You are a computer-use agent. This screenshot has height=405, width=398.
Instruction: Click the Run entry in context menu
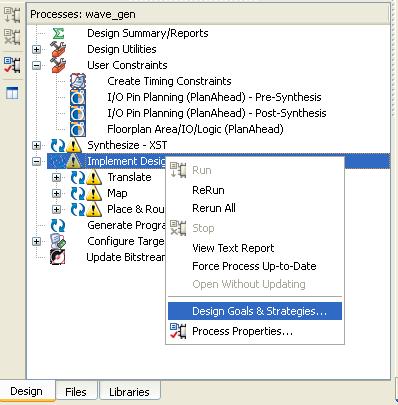pyautogui.click(x=255, y=170)
